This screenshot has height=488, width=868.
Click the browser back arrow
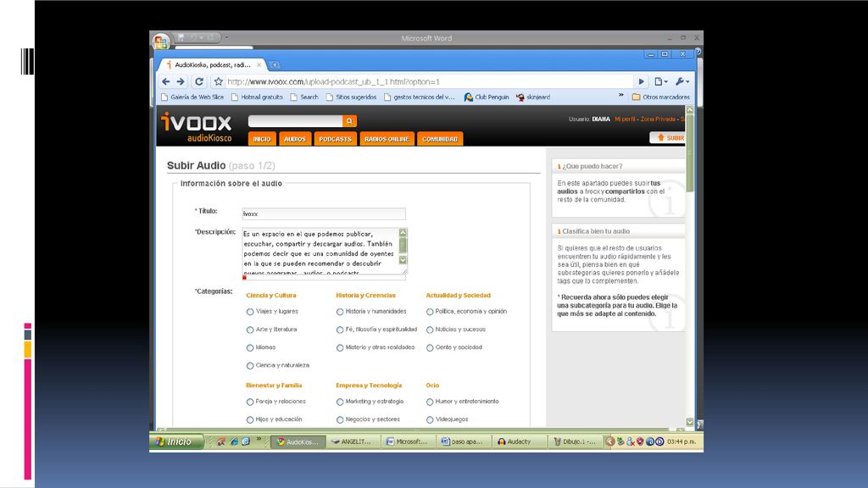pos(165,81)
